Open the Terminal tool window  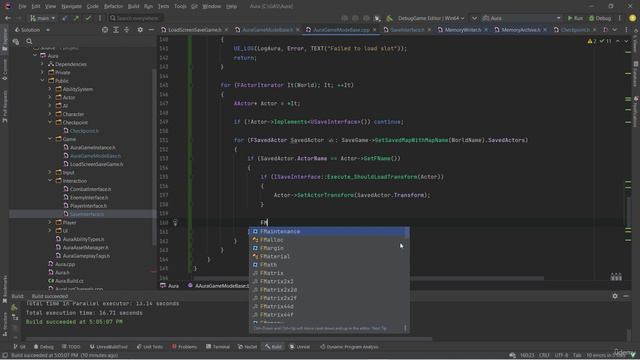coord(218,347)
